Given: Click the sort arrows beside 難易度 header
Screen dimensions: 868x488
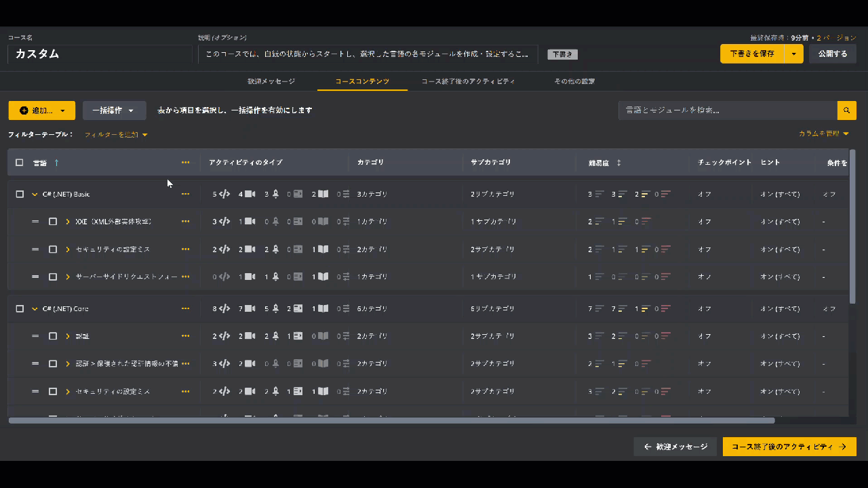Looking at the screenshot, I should tap(618, 163).
